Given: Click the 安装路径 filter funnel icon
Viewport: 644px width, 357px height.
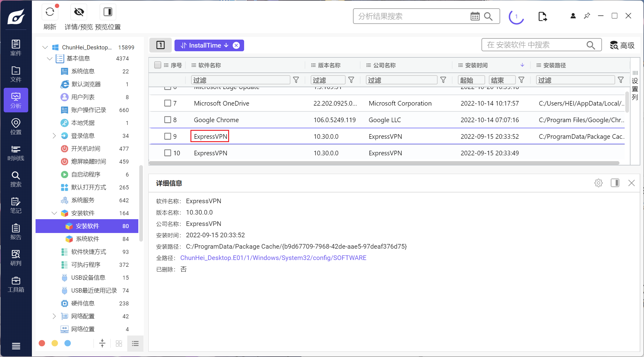Looking at the screenshot, I should click(621, 80).
